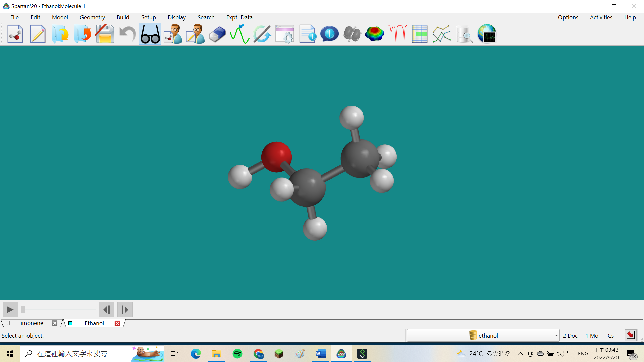The height and width of the screenshot is (362, 644).
Task: Undo the last action with the Undo arrow
Action: click(127, 34)
